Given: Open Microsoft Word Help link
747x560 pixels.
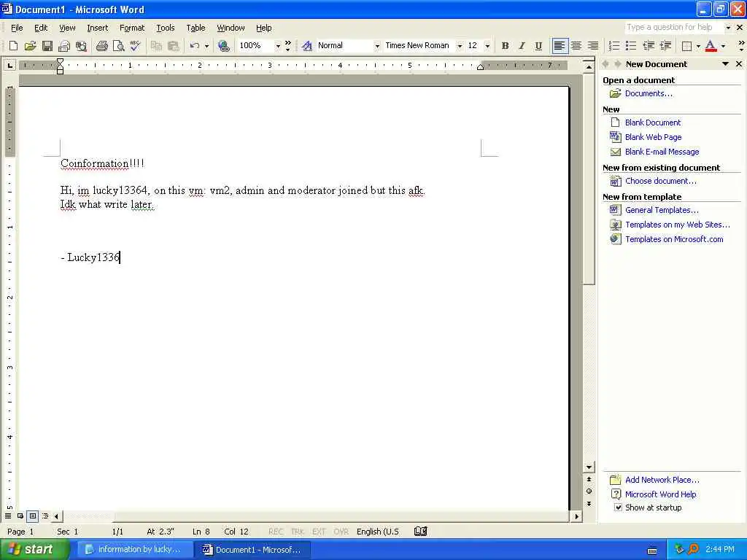Looking at the screenshot, I should (661, 494).
